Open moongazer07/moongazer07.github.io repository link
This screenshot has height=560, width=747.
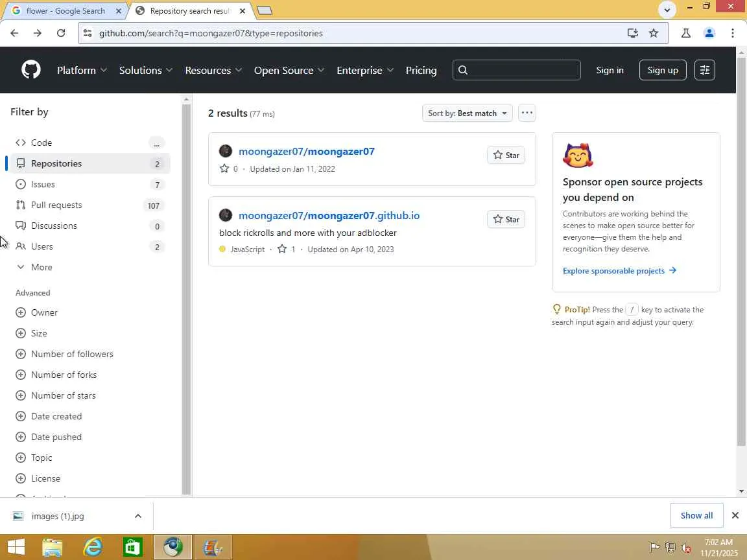(329, 216)
